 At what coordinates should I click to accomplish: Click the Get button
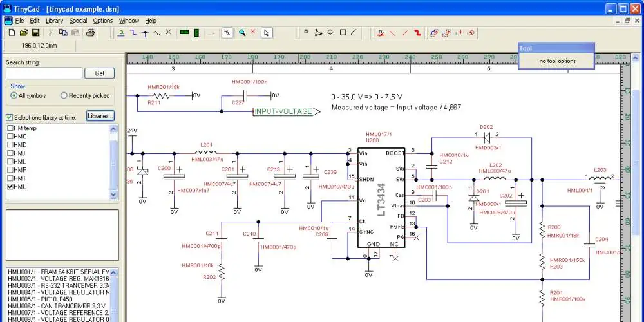pyautogui.click(x=100, y=73)
